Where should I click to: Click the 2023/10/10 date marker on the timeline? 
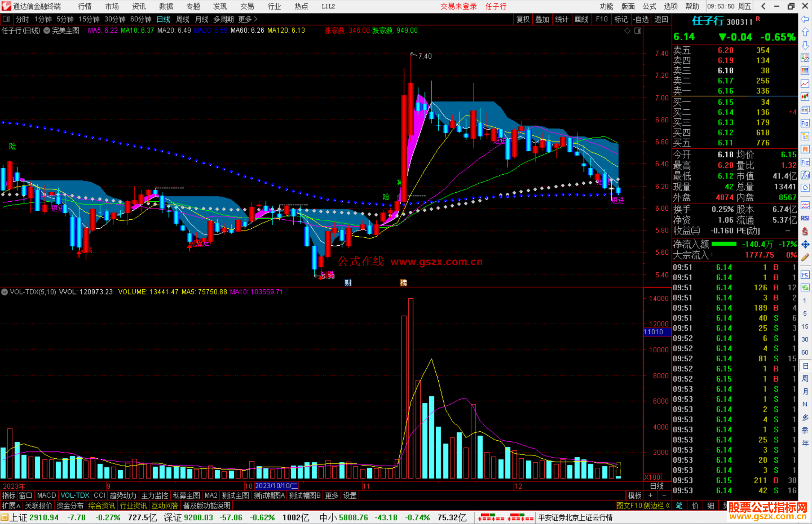[x=276, y=486]
